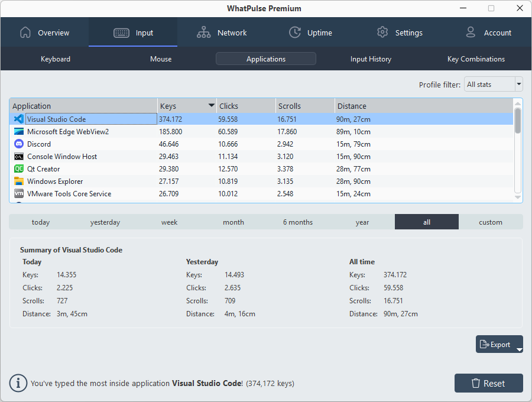The width and height of the screenshot is (532, 402).
Task: Show yesterday's statistics
Action: [x=105, y=222]
